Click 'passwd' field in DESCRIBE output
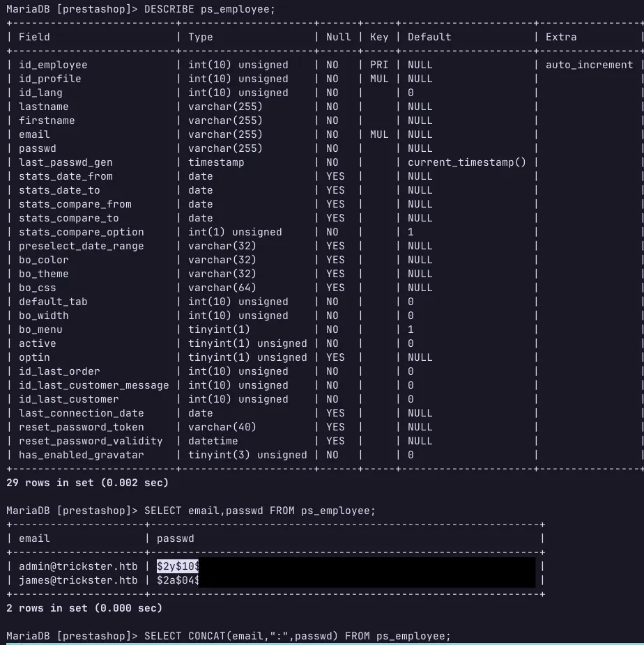This screenshot has height=645, width=644. point(38,148)
